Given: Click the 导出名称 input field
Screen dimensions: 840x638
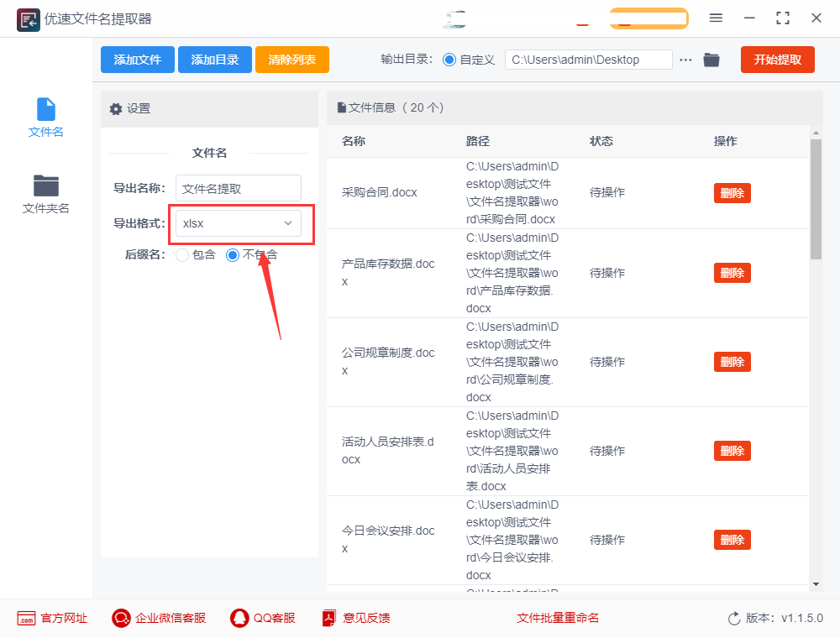Looking at the screenshot, I should point(239,188).
